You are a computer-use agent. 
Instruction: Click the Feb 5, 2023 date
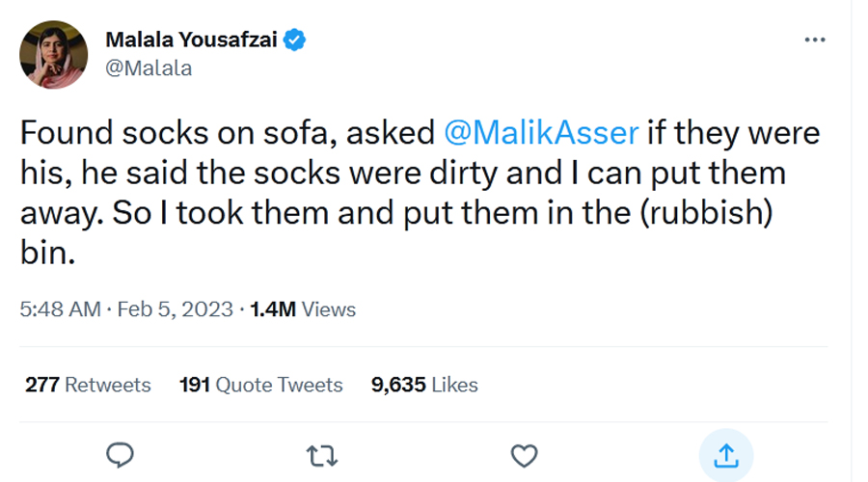177,309
